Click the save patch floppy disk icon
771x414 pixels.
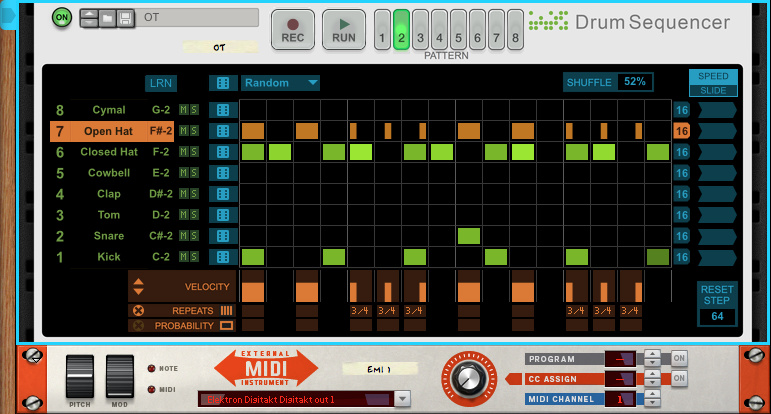[x=126, y=18]
